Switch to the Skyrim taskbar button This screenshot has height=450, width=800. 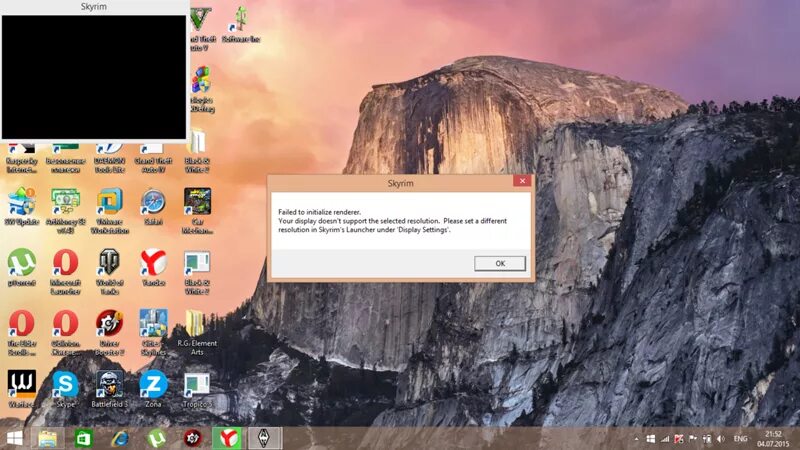click(264, 438)
